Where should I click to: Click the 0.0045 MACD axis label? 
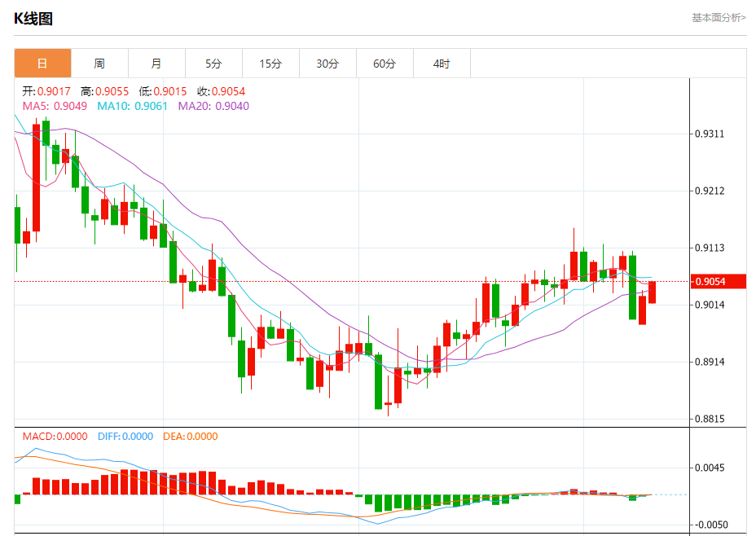[710, 468]
